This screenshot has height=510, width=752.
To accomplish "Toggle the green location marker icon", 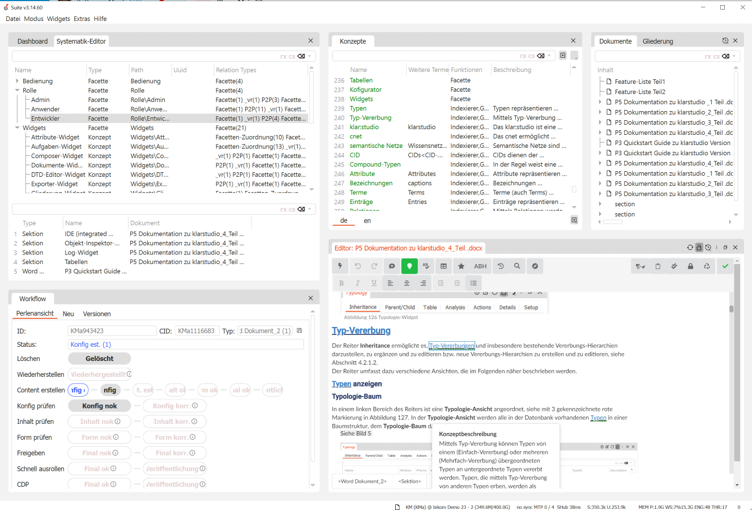I will (x=409, y=266).
